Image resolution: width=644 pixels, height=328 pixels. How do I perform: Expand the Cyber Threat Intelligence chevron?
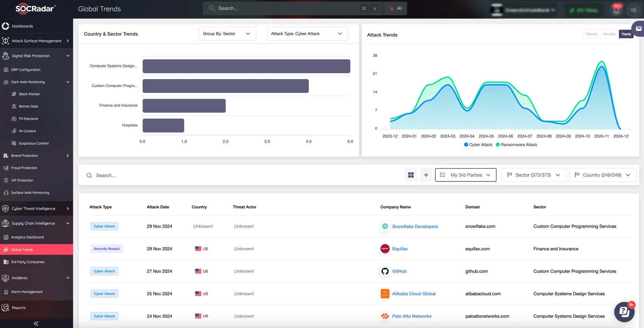(68, 209)
